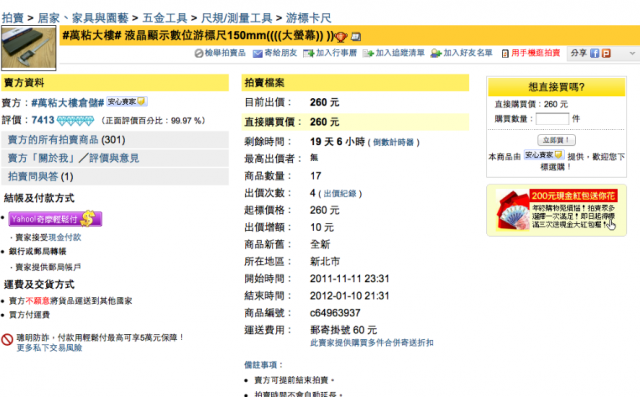Click the 想直接買嗎? box header
Viewport: 640px width, 397px height.
[x=556, y=87]
